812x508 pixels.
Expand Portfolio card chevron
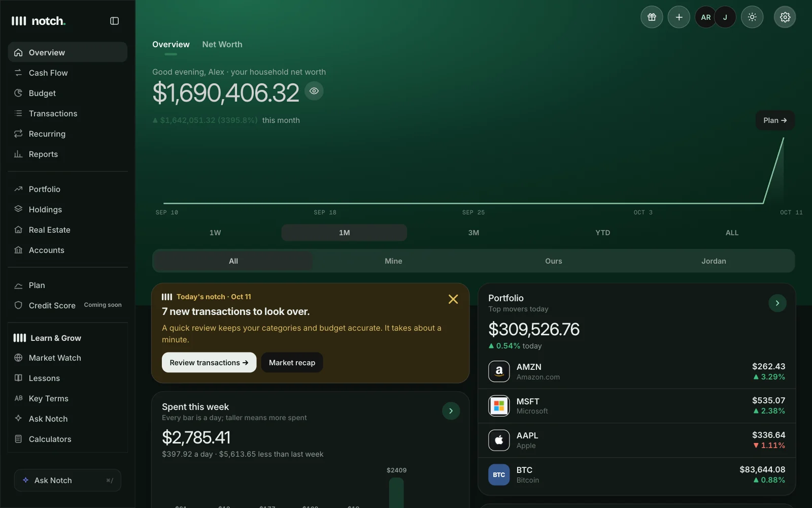pyautogui.click(x=777, y=303)
